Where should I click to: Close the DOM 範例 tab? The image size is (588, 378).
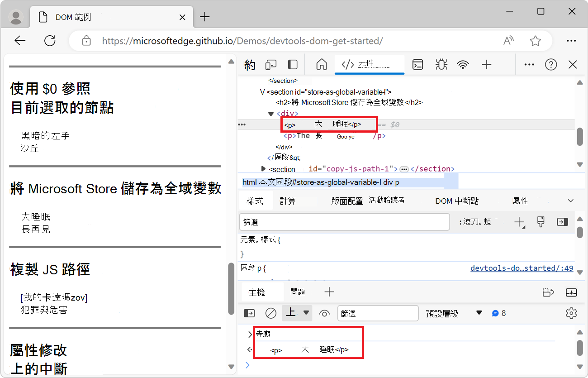click(x=182, y=17)
